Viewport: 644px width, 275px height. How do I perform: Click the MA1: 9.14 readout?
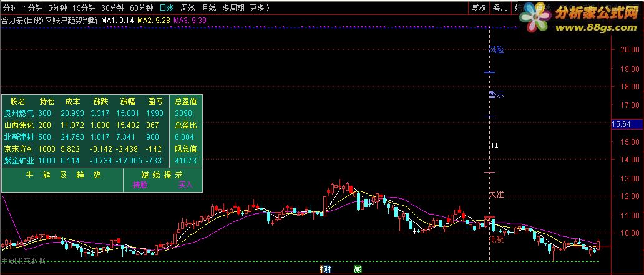click(x=117, y=20)
